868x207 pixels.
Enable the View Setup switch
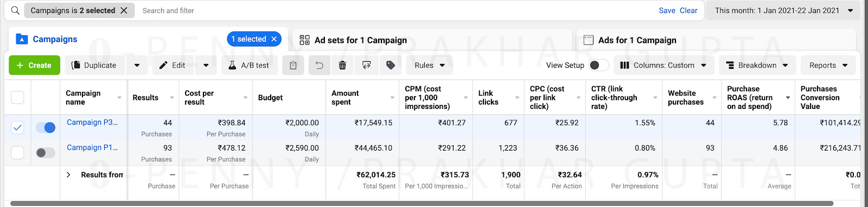(599, 65)
